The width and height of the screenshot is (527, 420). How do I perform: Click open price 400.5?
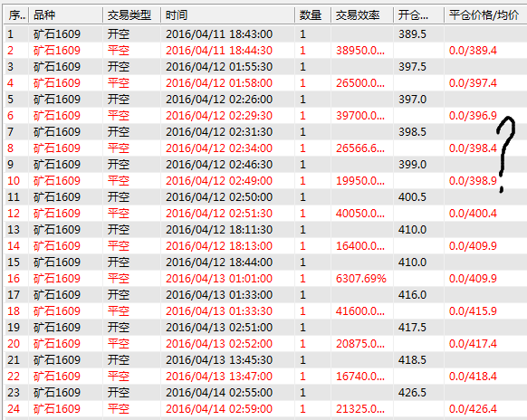tap(412, 197)
